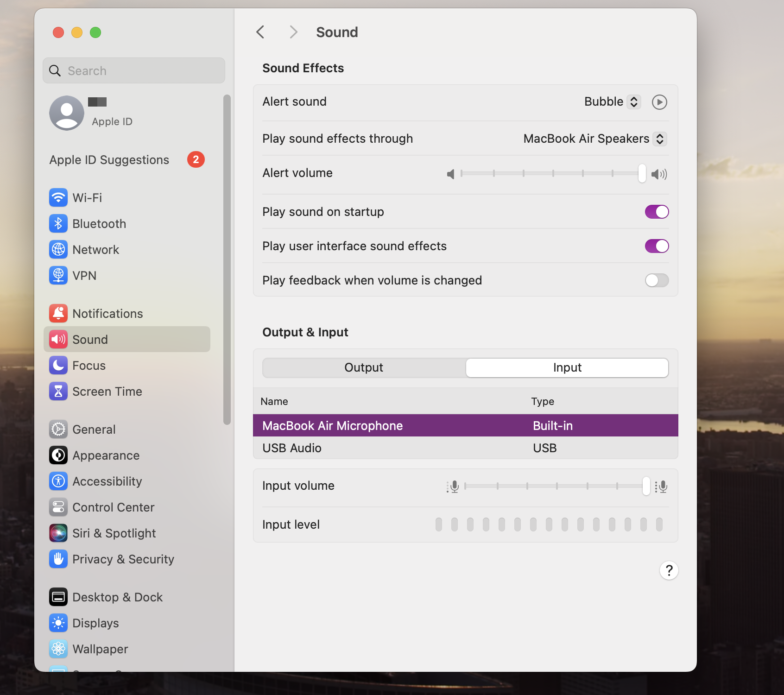Open the Wi-Fi settings icon
Viewport: 784px width, 695px height.
58,197
